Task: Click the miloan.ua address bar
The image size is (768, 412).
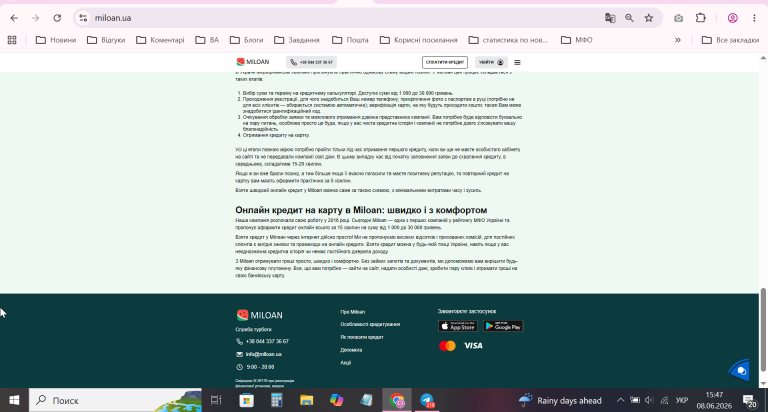Action: 343,18
